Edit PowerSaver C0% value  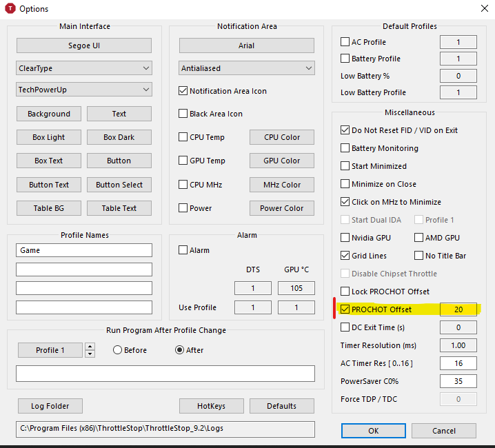pyautogui.click(x=458, y=381)
